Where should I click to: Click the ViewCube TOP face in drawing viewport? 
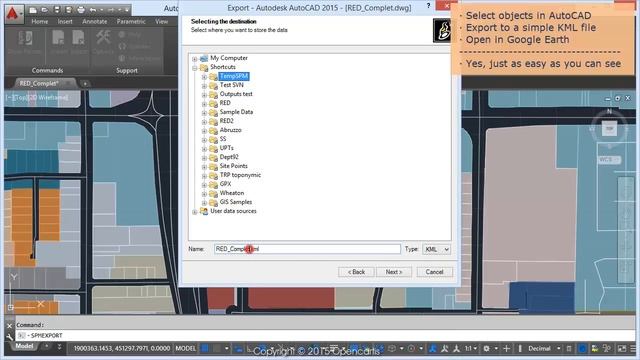pos(609,129)
